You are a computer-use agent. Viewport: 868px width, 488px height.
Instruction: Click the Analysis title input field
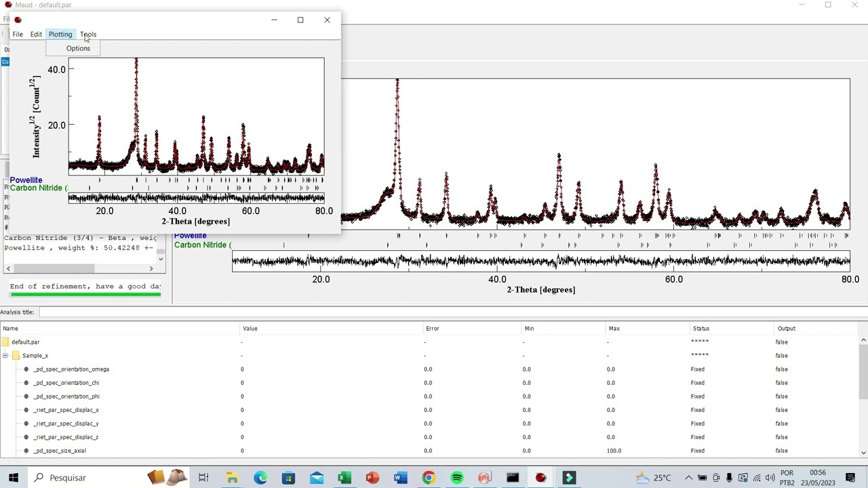[x=452, y=312]
